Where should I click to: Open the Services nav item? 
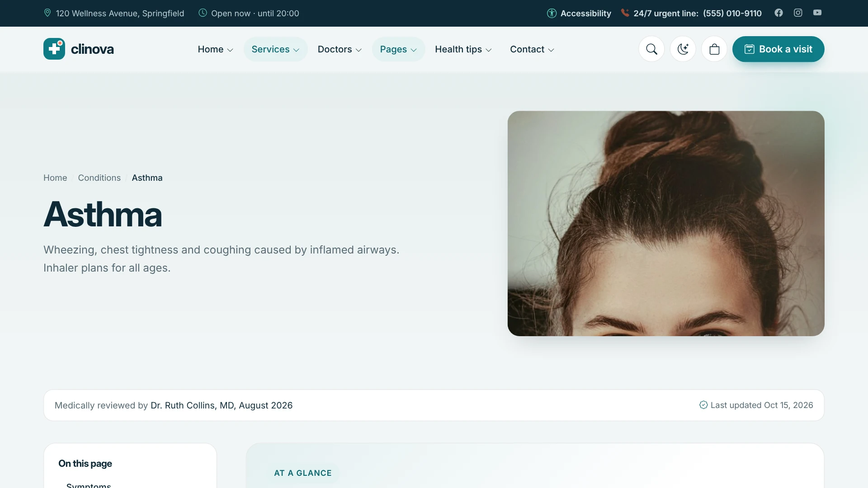pyautogui.click(x=275, y=49)
